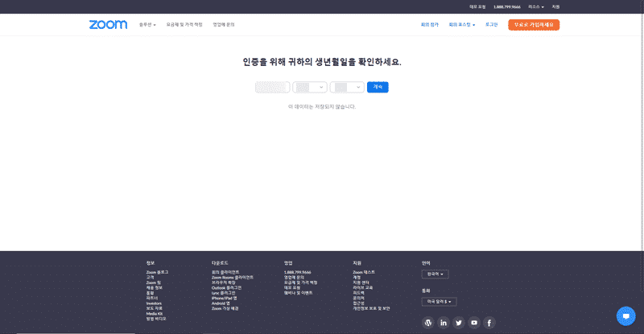Open the blue chat bubble widget

click(x=625, y=316)
